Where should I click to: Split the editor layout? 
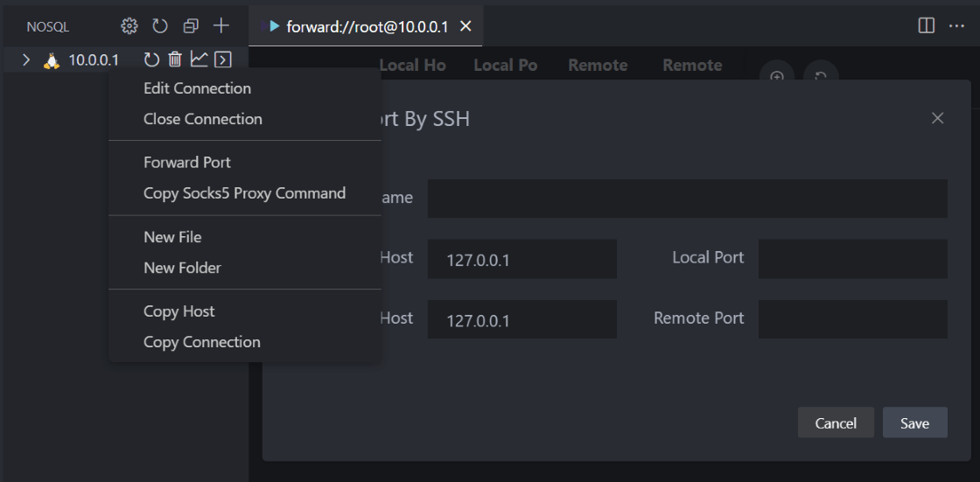tap(927, 26)
